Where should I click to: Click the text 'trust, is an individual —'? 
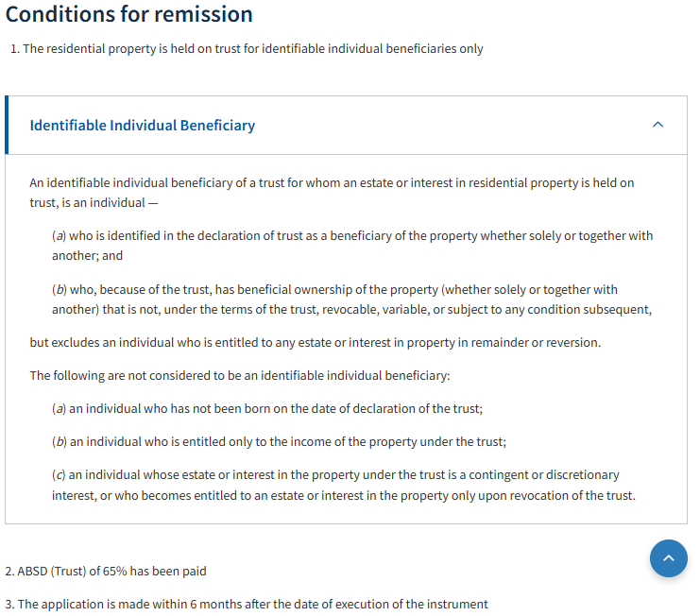93,203
